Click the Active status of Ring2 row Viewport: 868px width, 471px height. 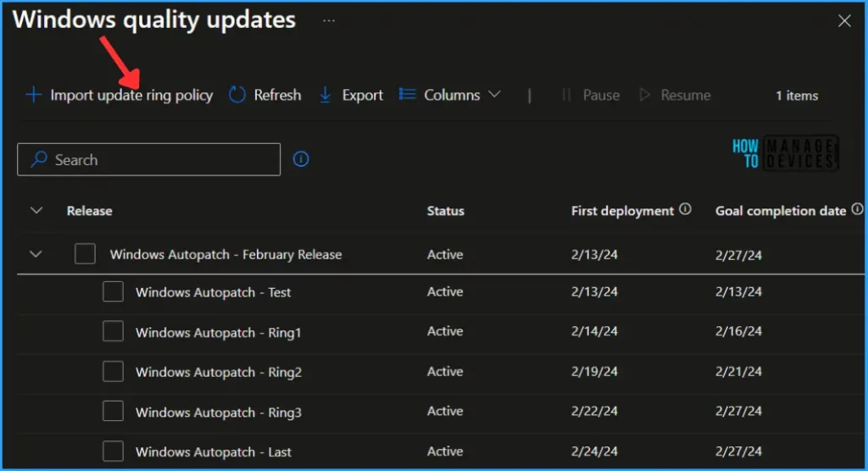pos(445,371)
